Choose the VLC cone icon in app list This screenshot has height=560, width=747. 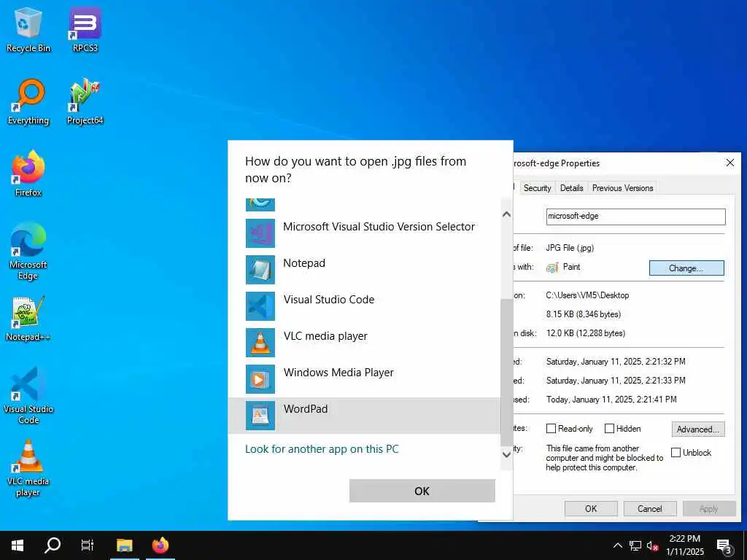pos(260,343)
